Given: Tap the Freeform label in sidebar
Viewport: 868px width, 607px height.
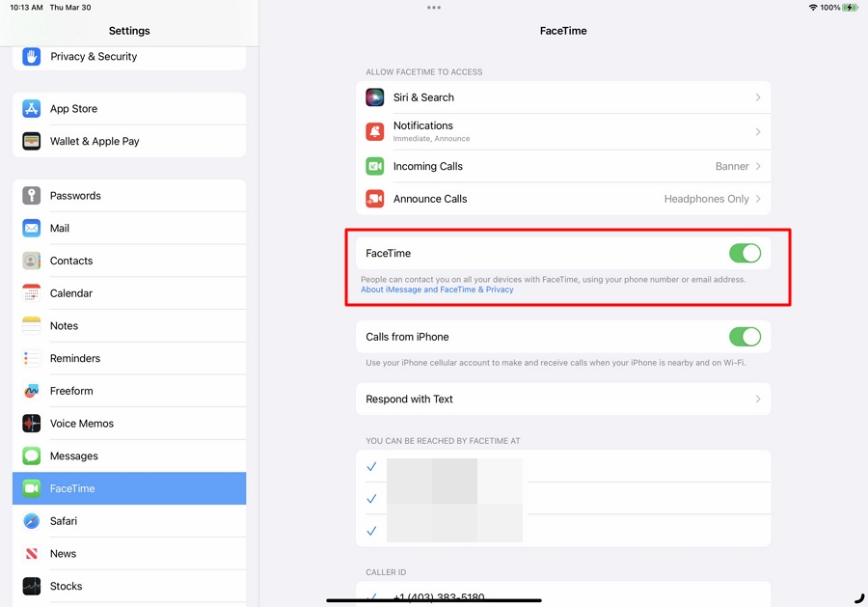Looking at the screenshot, I should pyautogui.click(x=71, y=391).
